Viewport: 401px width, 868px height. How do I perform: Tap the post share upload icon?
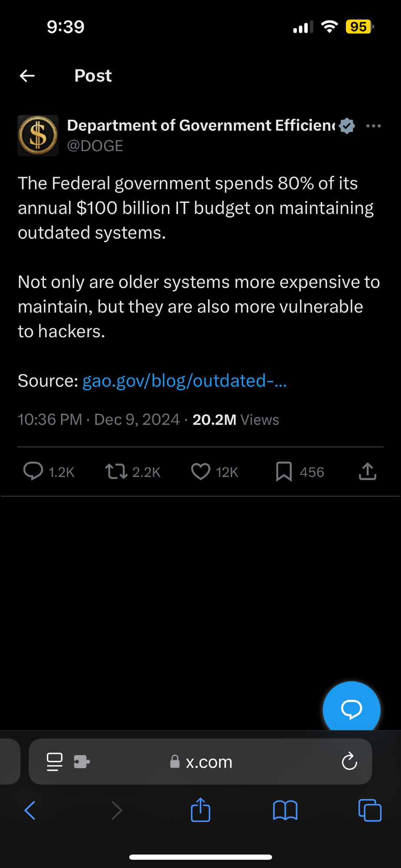coord(368,471)
